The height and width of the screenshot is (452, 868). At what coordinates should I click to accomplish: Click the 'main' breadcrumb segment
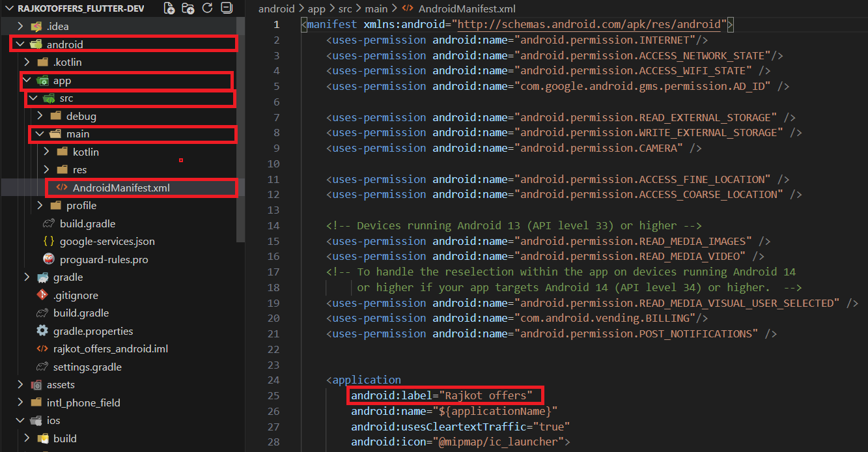(x=376, y=8)
